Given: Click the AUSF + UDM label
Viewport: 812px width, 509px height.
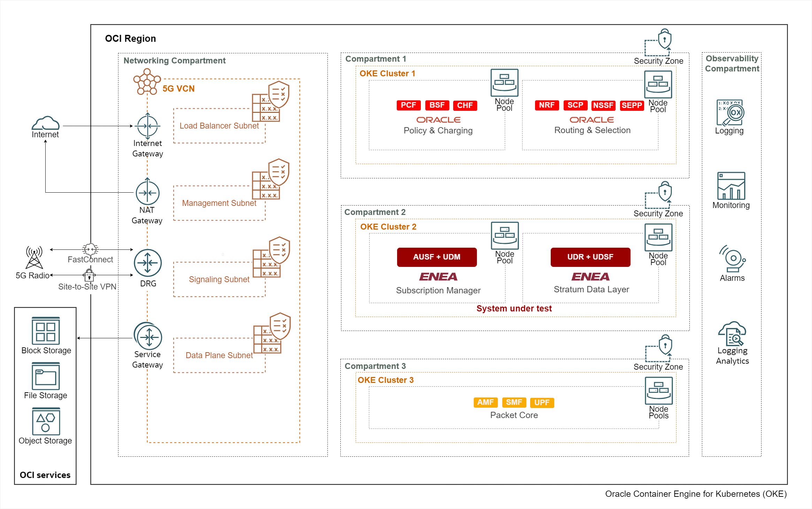Looking at the screenshot, I should point(437,257).
